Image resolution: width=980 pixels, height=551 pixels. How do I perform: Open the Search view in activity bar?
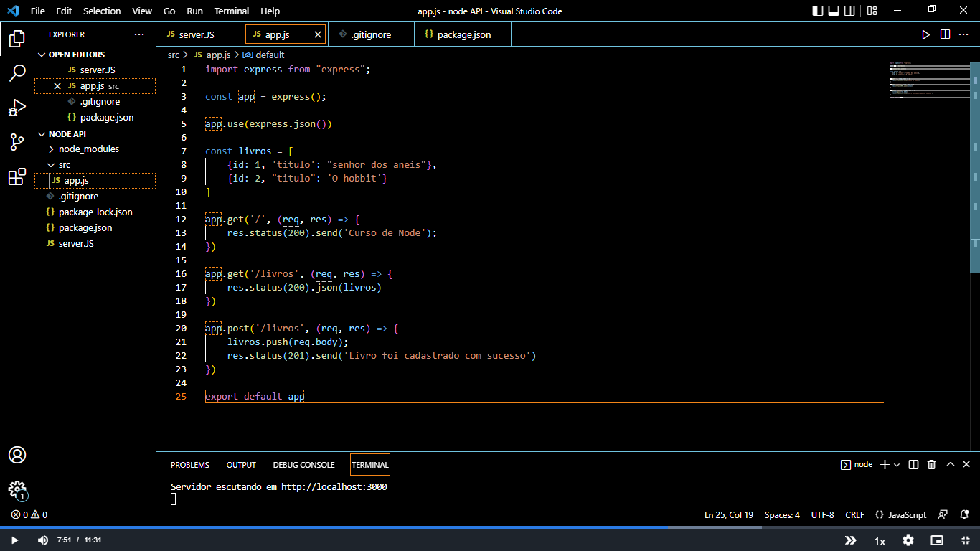(x=17, y=72)
